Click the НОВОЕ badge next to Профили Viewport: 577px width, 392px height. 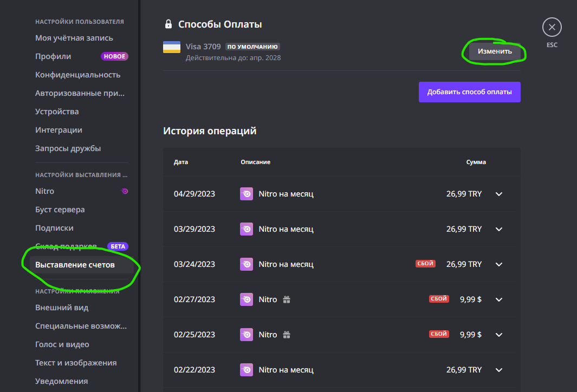click(x=114, y=56)
